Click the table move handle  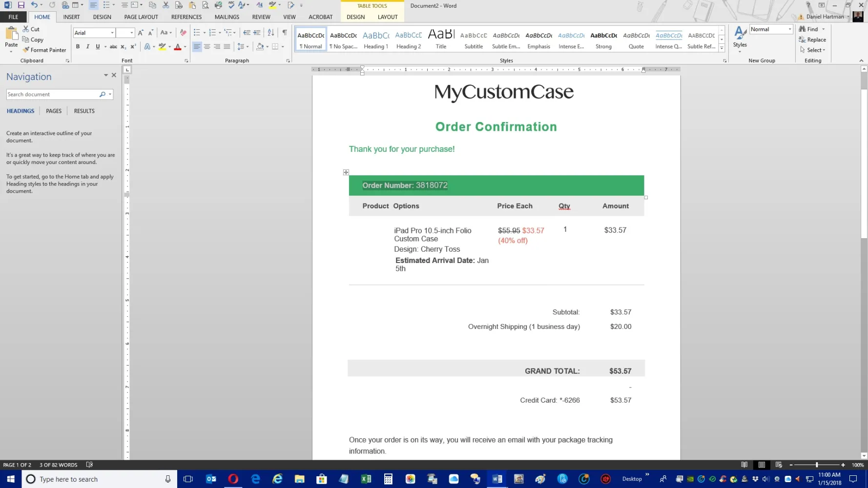[346, 172]
